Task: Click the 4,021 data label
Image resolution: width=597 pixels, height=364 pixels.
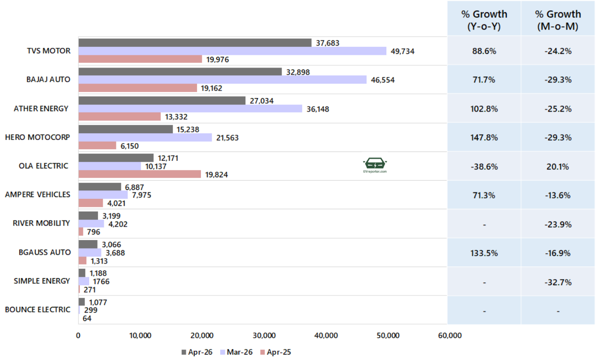Action: (x=117, y=203)
